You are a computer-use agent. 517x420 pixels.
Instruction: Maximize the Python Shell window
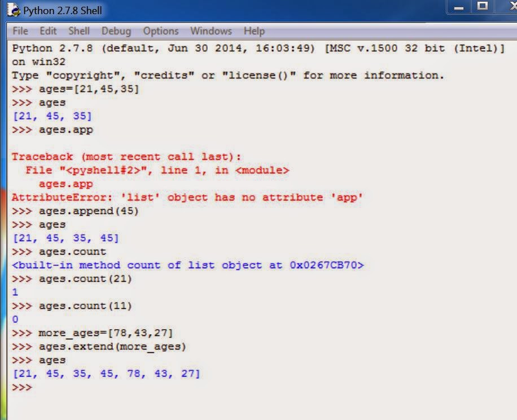[483, 7]
